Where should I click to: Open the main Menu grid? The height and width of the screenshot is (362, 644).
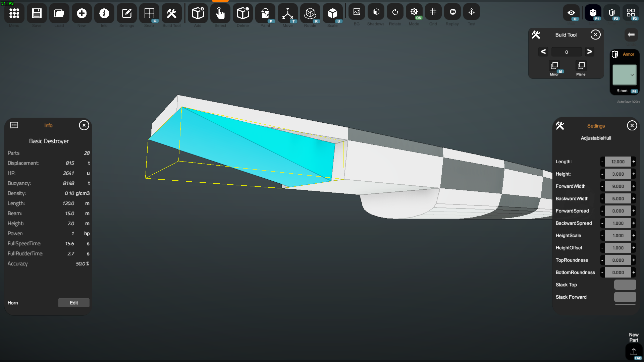pyautogui.click(x=14, y=13)
